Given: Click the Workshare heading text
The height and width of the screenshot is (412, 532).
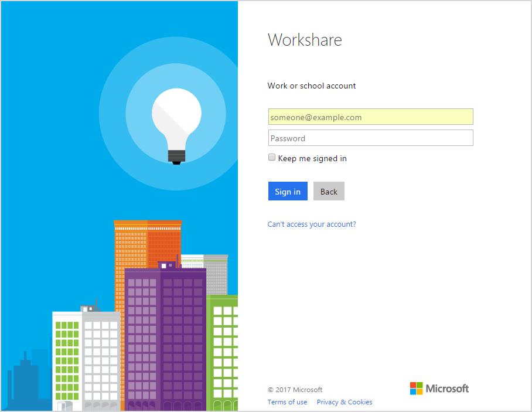Looking at the screenshot, I should [x=305, y=40].
